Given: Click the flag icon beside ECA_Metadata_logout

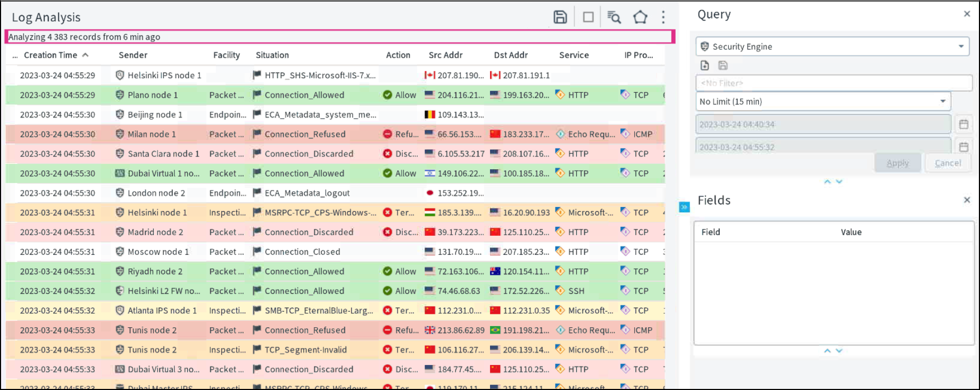Looking at the screenshot, I should (x=257, y=193).
